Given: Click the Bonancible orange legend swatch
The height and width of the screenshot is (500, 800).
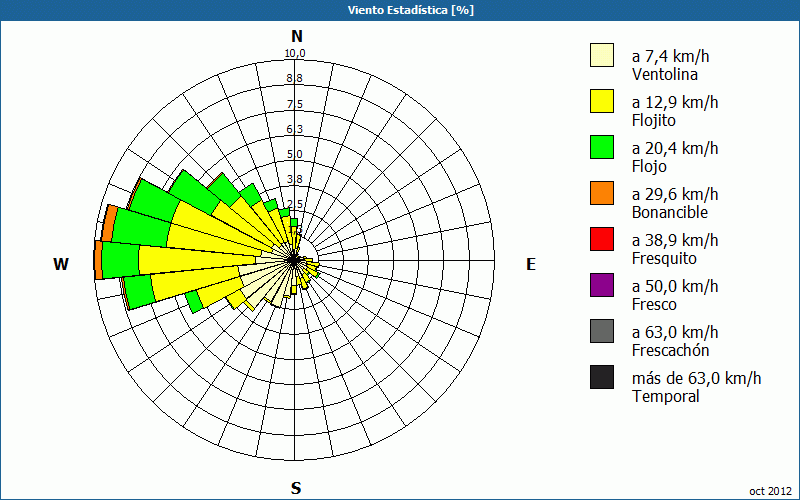Looking at the screenshot, I should (602, 193).
